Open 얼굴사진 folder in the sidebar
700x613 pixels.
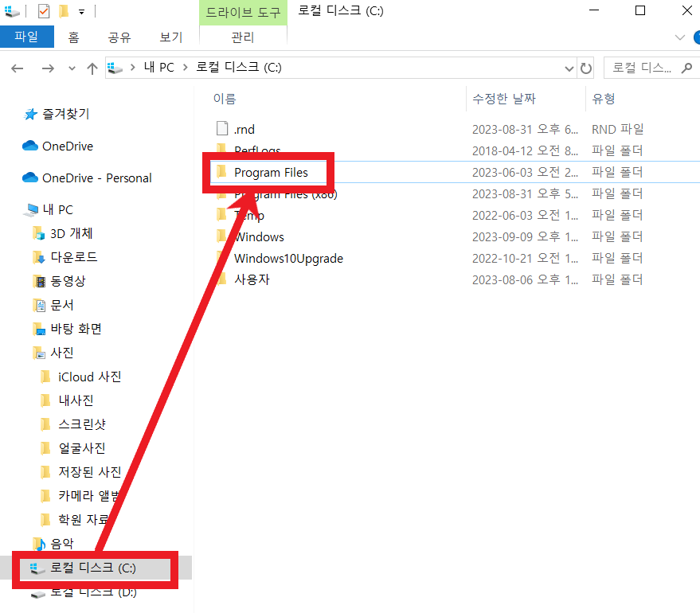point(82,448)
